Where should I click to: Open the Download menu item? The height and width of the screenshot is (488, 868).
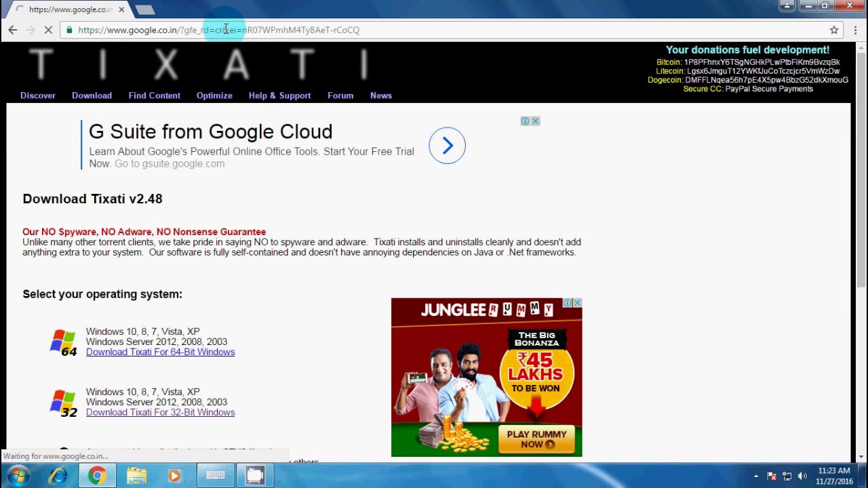coord(92,96)
